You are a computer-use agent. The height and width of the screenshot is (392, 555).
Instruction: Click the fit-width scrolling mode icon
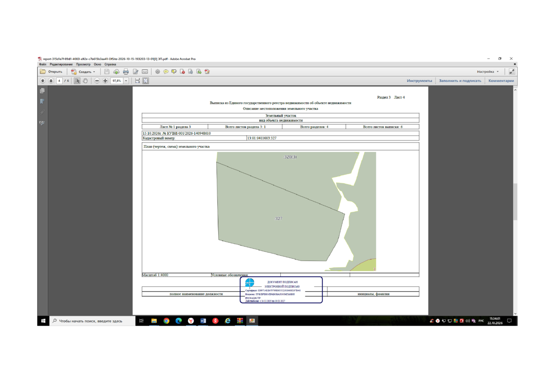pos(137,81)
